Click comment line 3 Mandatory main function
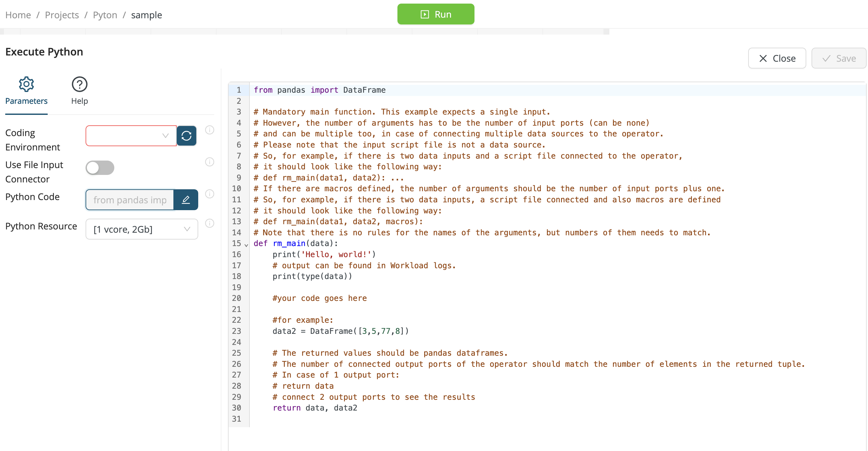The width and height of the screenshot is (868, 451). pyautogui.click(x=402, y=112)
